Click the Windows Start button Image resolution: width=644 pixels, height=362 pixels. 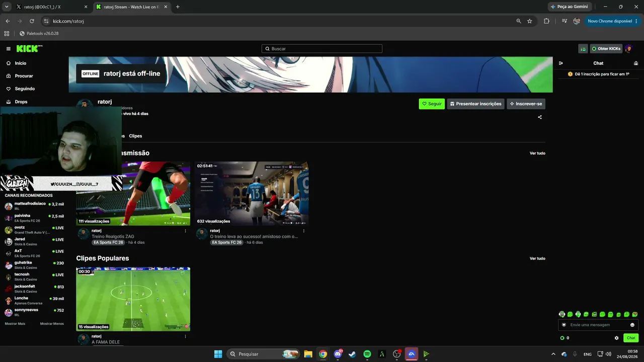tap(218, 354)
